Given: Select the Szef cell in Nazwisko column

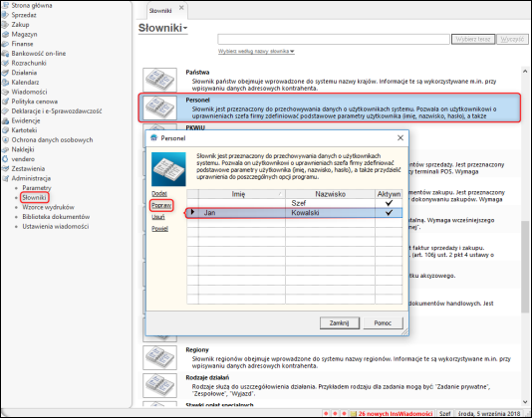Looking at the screenshot, I should coord(330,203).
